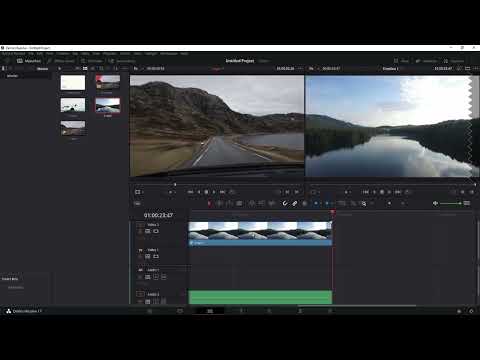The height and width of the screenshot is (360, 480).
Task: Click the blue Marker icon in toolbar
Action: tap(327, 203)
